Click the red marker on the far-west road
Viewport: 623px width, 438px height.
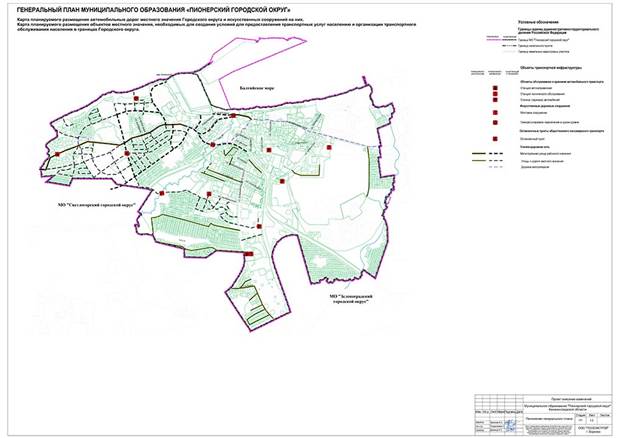point(58,154)
